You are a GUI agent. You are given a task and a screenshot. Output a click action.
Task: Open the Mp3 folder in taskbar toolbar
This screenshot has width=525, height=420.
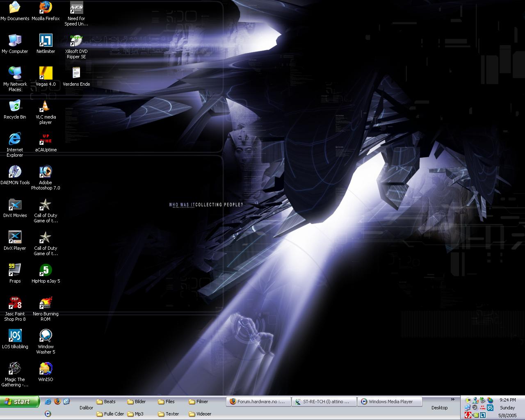coord(136,414)
